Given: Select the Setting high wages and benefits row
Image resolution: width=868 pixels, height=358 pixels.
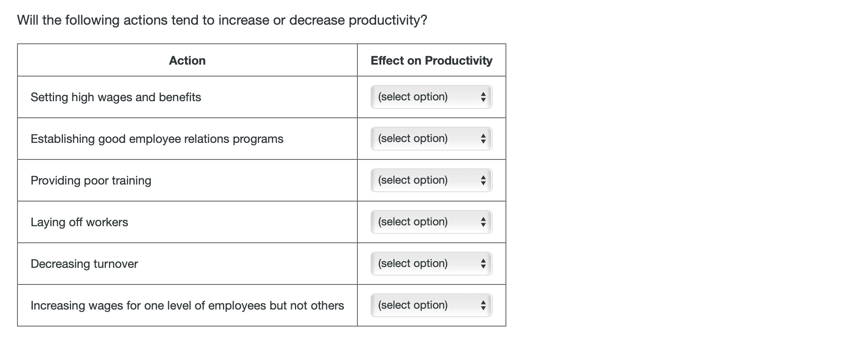Looking at the screenshot, I should click(115, 97).
